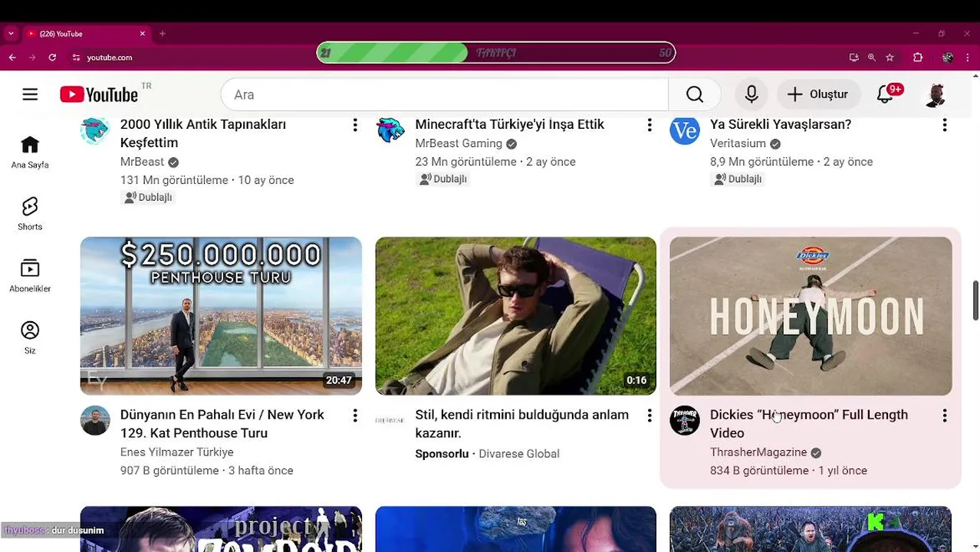The height and width of the screenshot is (552, 980).
Task: Close the YouTube browser tab
Action: point(142,34)
